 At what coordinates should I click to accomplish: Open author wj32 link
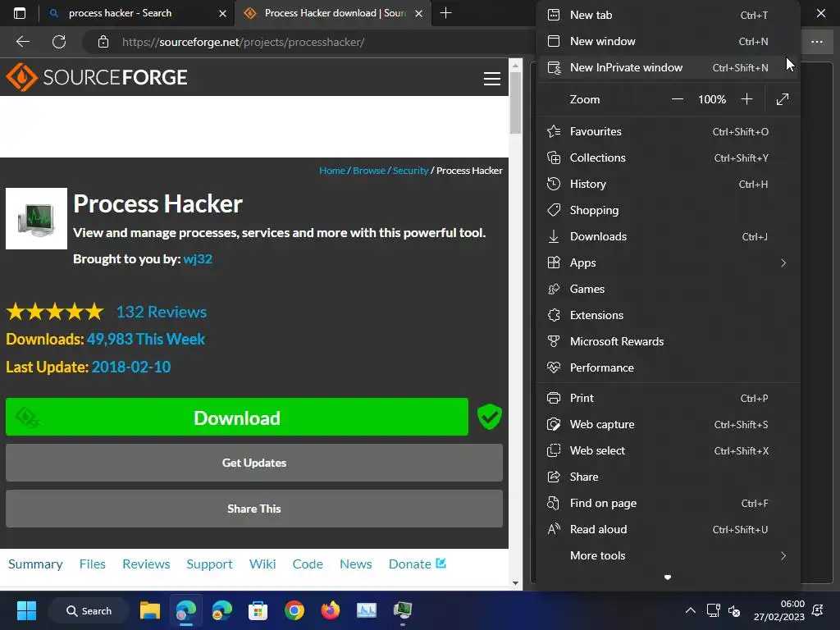[x=198, y=258]
